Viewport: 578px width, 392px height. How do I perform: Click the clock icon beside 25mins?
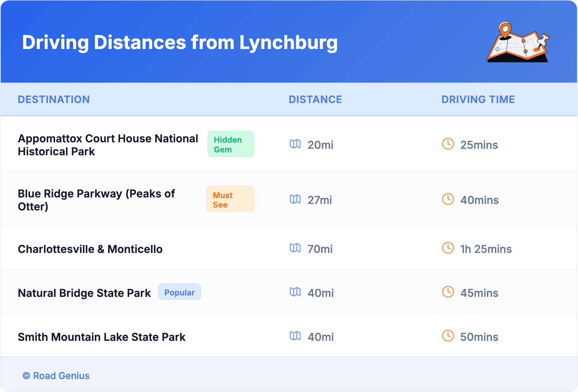coord(448,144)
